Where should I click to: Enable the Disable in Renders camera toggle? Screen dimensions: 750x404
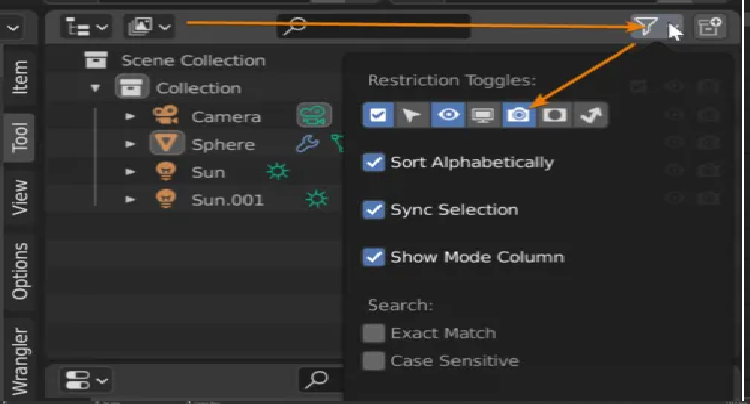point(518,115)
